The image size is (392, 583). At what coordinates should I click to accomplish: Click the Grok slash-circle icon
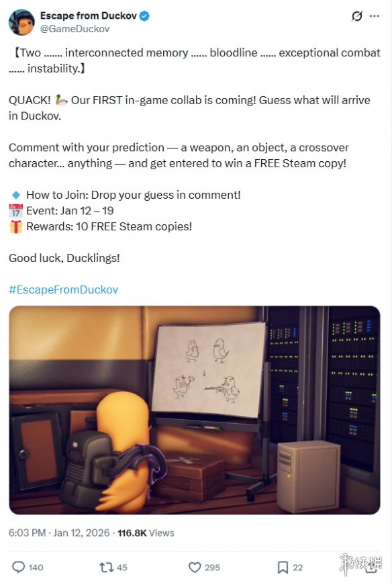coord(356,16)
